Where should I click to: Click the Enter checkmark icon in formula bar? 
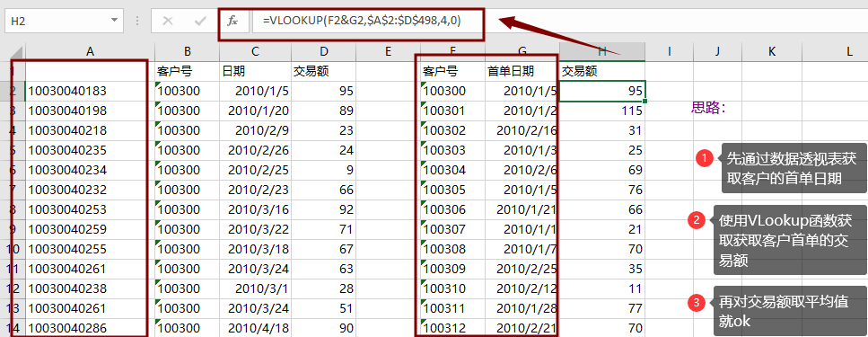200,21
